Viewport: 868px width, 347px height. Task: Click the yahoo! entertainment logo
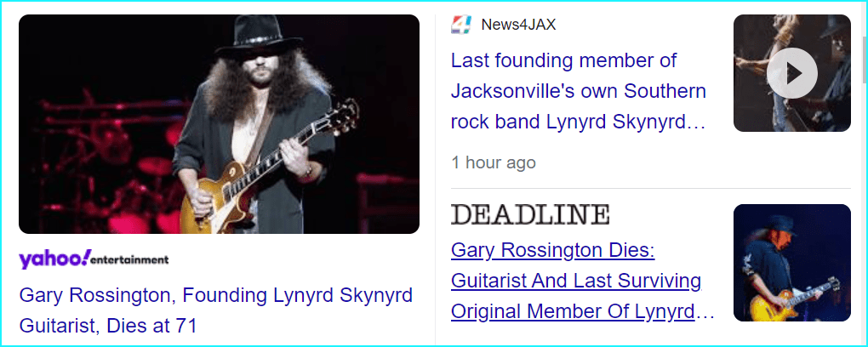coord(94,259)
